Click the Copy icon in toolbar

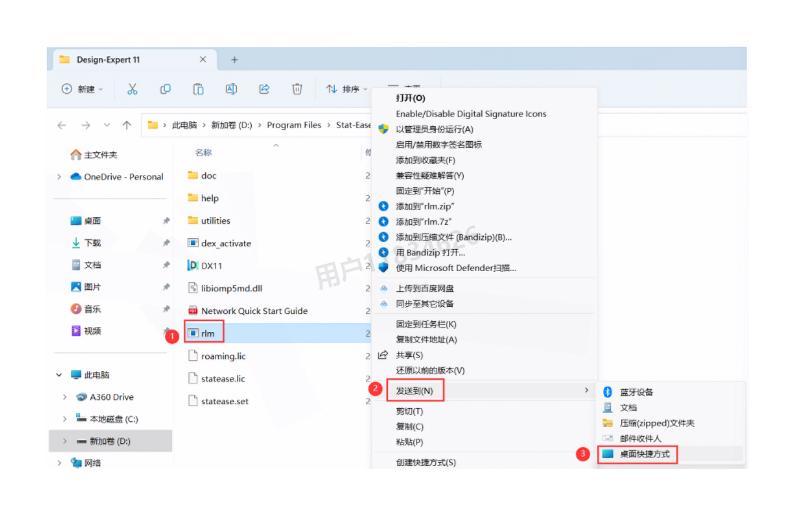click(165, 89)
